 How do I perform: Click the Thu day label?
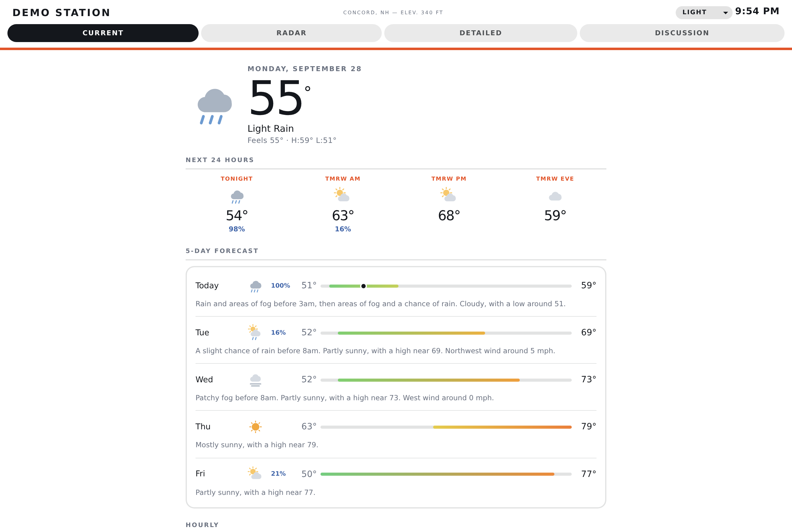coord(203,427)
